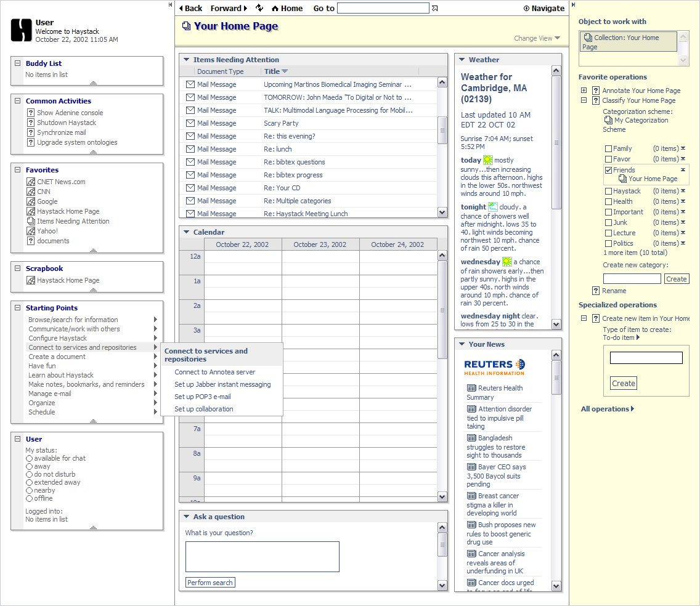Click web page icon for CNET News.com

(x=31, y=182)
